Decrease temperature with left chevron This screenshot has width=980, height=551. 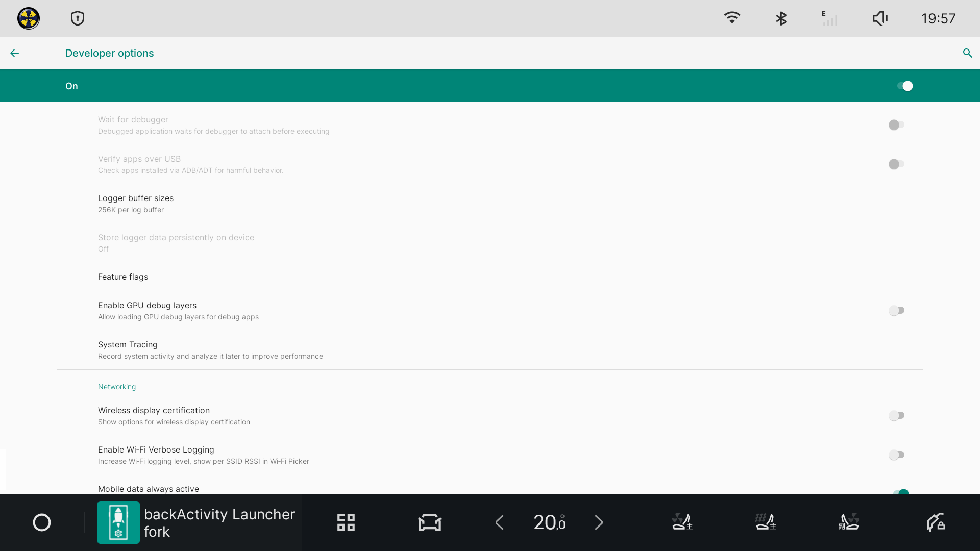(x=500, y=522)
